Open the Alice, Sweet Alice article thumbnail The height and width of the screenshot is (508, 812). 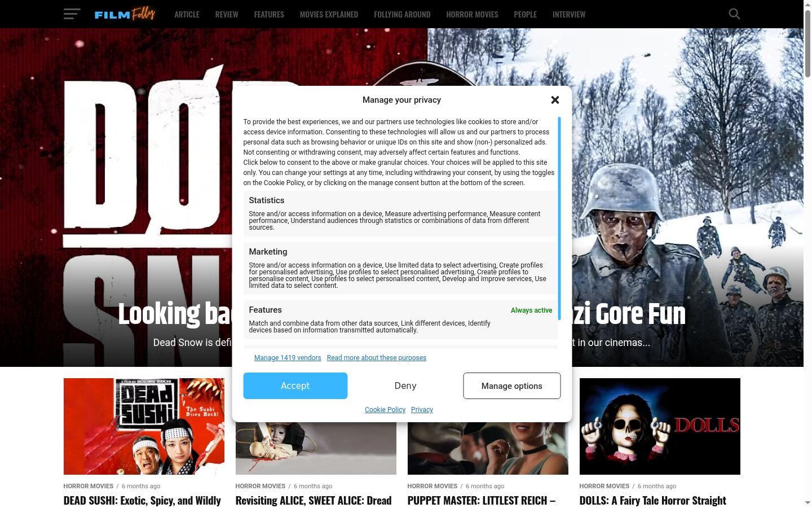click(x=316, y=449)
